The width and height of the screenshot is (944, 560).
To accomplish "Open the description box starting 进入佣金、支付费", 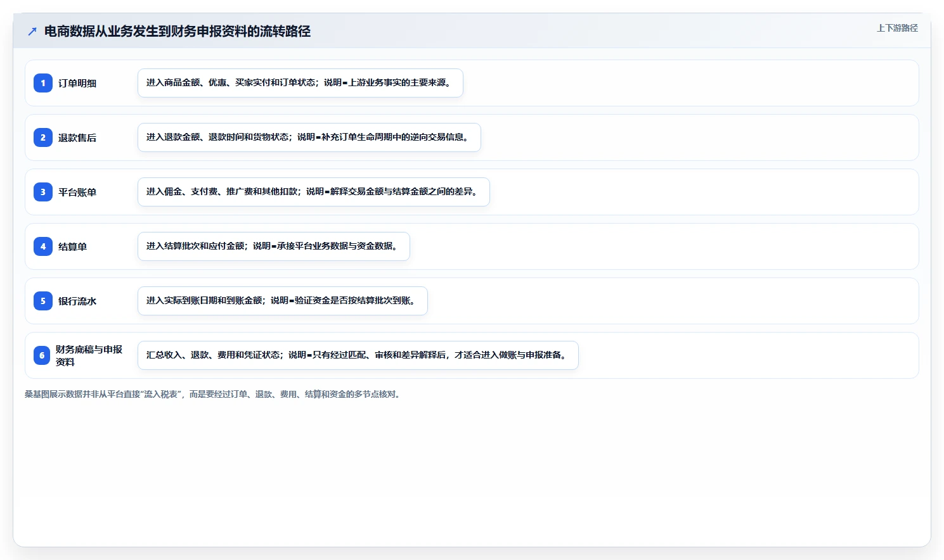I will pos(314,192).
